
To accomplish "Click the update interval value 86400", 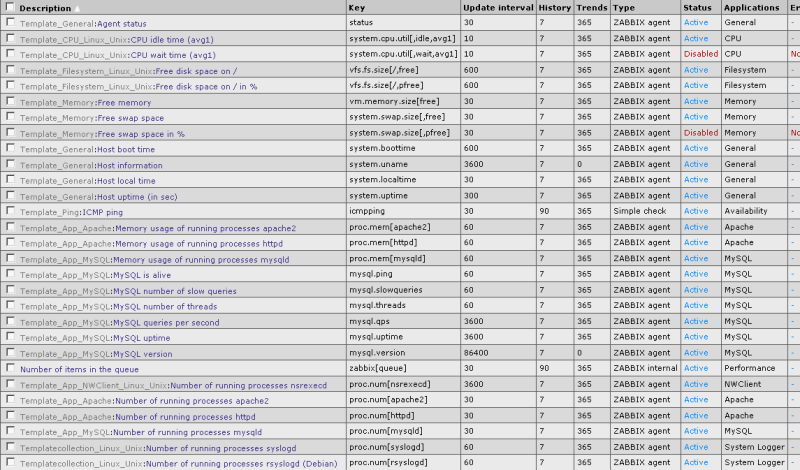I will 476,353.
